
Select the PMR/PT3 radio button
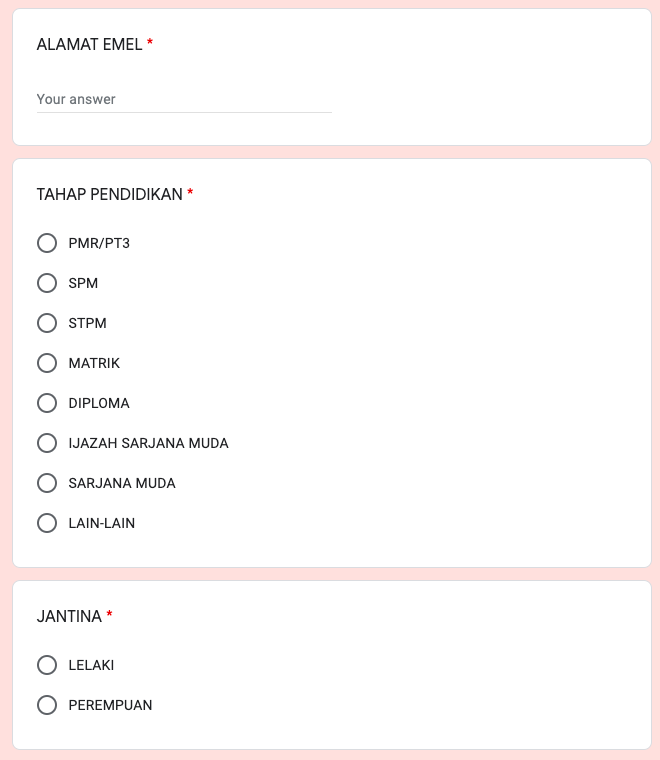47,243
